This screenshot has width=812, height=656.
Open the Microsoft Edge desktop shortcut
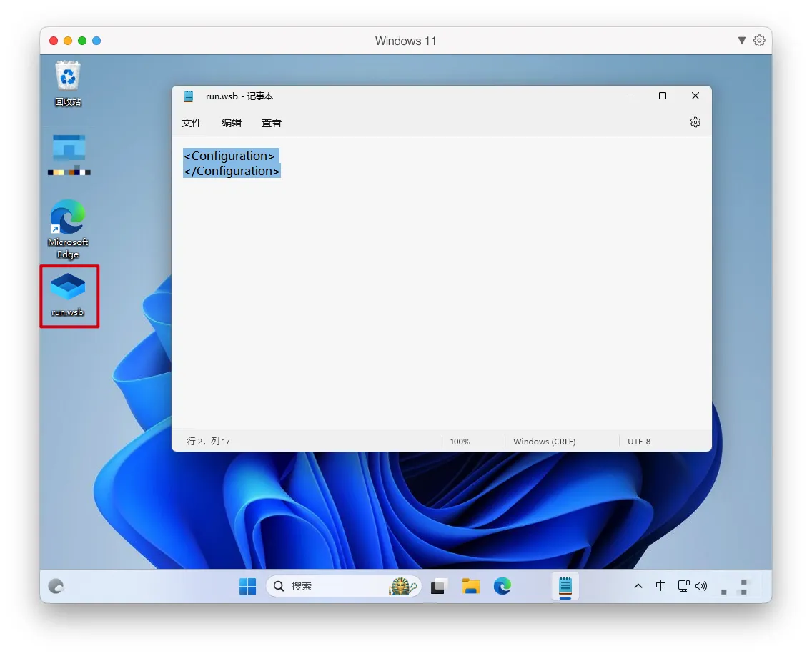point(68,229)
